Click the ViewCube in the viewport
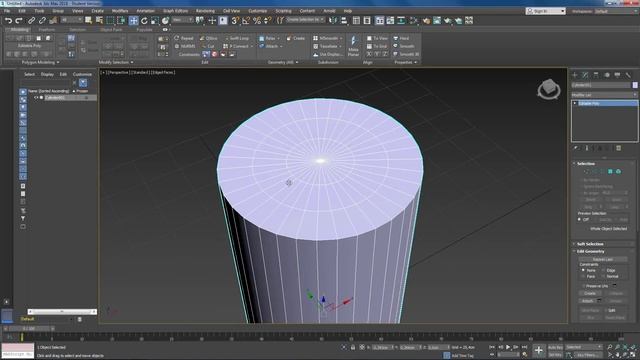 click(x=549, y=89)
